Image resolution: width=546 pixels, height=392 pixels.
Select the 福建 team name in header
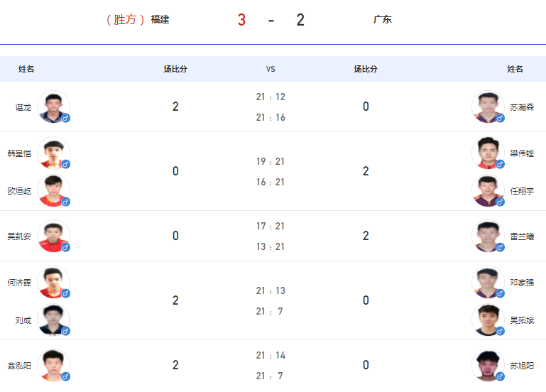click(160, 19)
